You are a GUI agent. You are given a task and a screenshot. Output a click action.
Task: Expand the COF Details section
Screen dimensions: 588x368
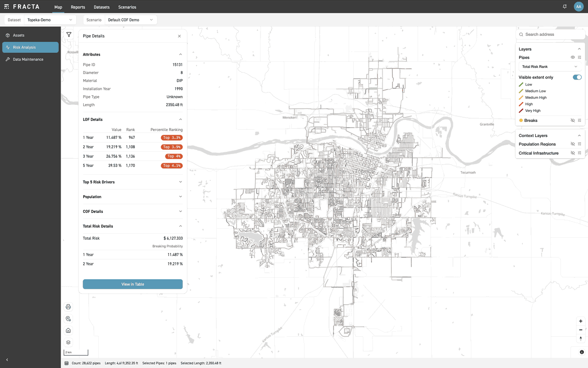pyautogui.click(x=133, y=212)
